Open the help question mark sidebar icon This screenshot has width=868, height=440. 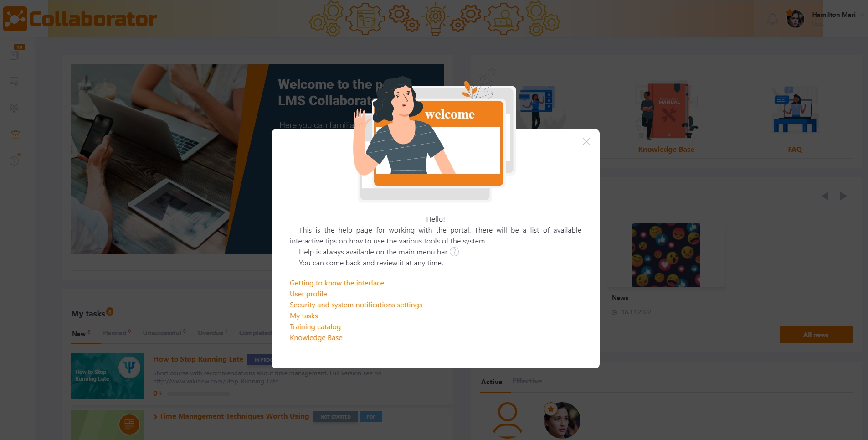click(15, 160)
